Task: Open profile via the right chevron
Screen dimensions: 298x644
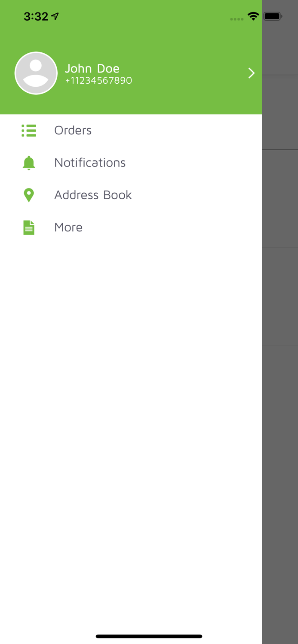Action: click(x=252, y=73)
